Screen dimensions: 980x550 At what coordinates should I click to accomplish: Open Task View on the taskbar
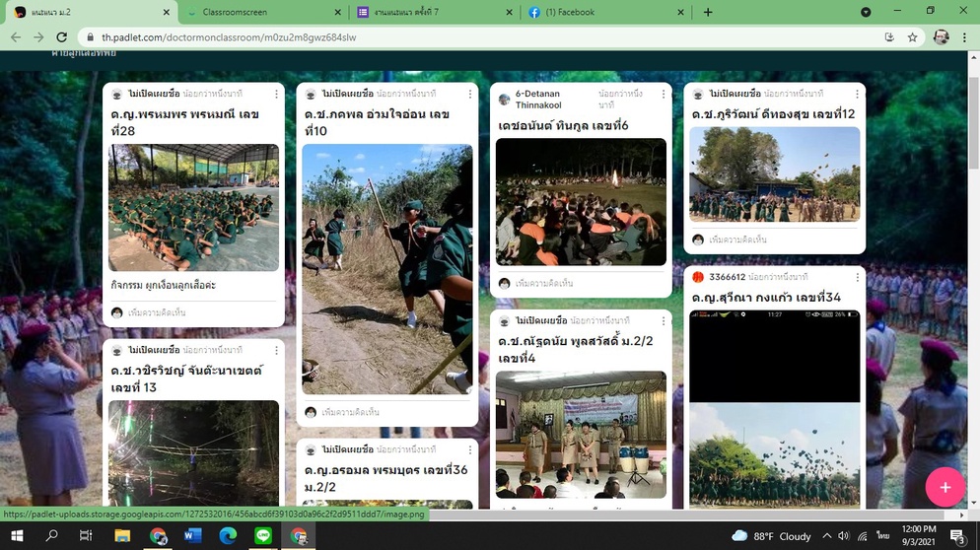point(86,536)
